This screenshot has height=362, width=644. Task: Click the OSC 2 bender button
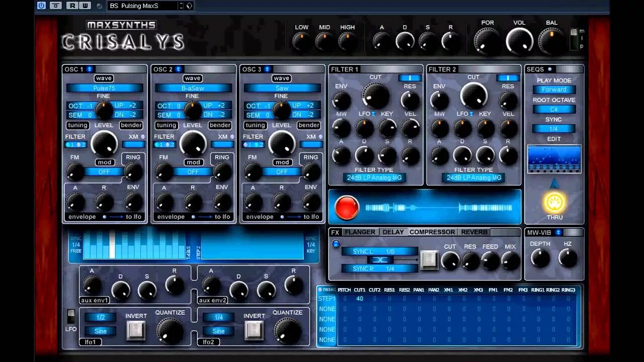(220, 125)
